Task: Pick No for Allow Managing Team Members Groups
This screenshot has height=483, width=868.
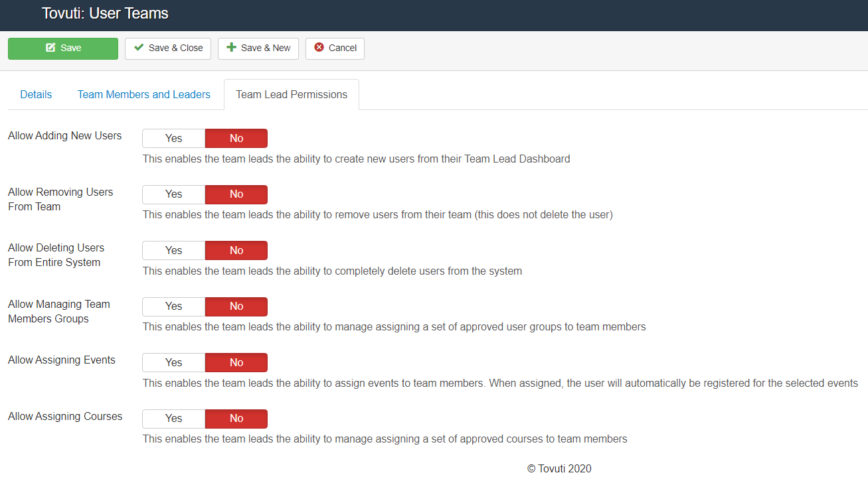Action: (236, 307)
